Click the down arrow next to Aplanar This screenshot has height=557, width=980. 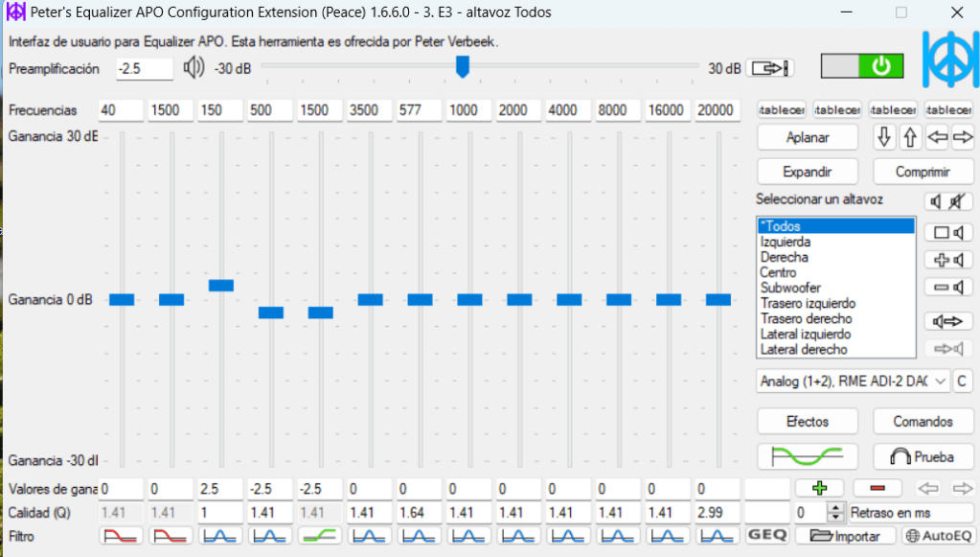click(x=884, y=138)
